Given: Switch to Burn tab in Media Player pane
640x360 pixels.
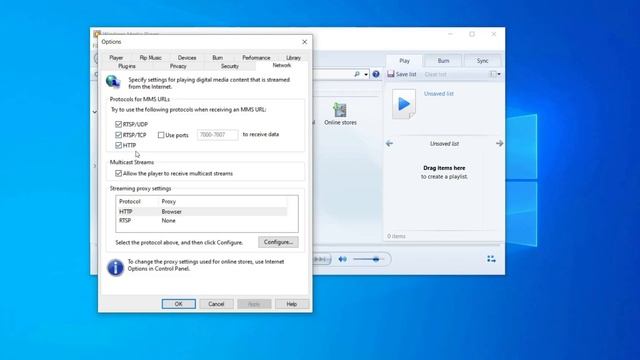Looking at the screenshot, I should coord(443,61).
